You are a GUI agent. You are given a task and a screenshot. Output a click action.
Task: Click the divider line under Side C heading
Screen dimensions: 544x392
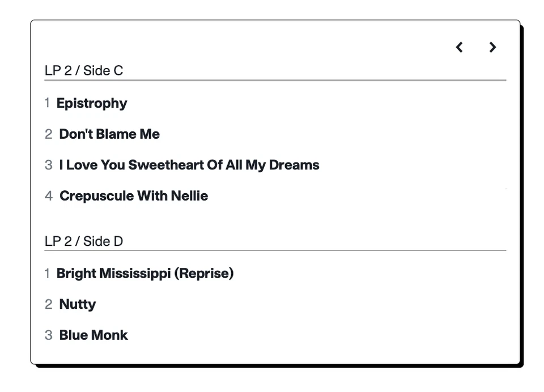point(275,80)
